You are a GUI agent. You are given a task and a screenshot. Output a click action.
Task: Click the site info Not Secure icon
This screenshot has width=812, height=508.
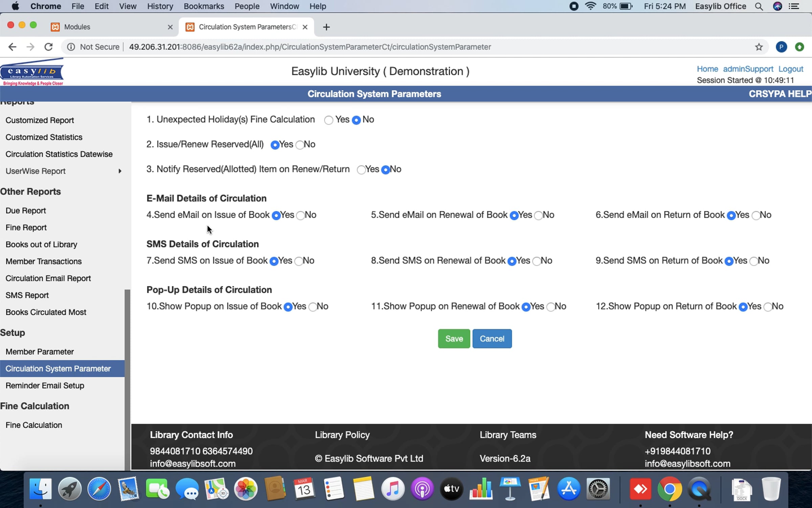click(x=71, y=47)
